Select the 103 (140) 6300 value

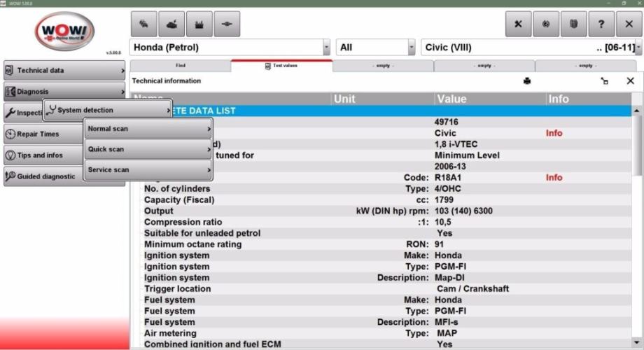pos(463,211)
